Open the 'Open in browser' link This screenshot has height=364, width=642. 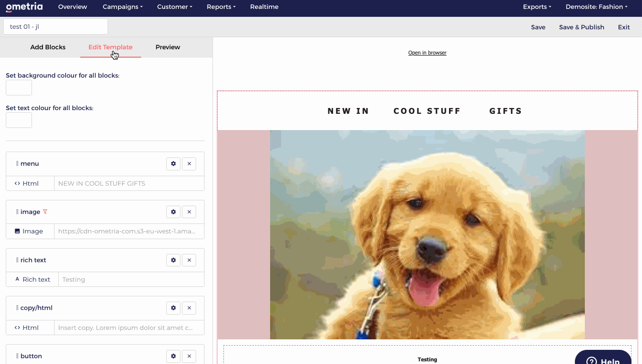[427, 53]
